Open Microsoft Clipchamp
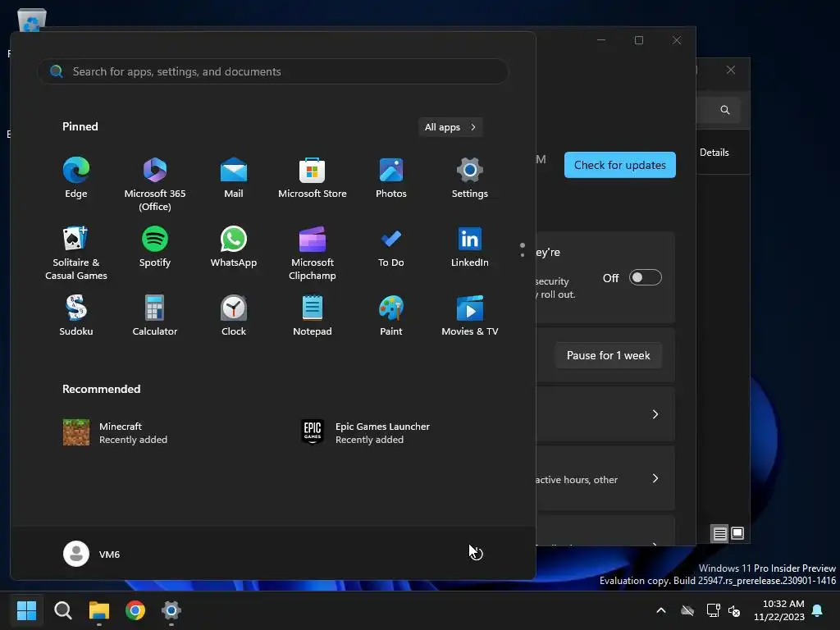 tap(313, 253)
